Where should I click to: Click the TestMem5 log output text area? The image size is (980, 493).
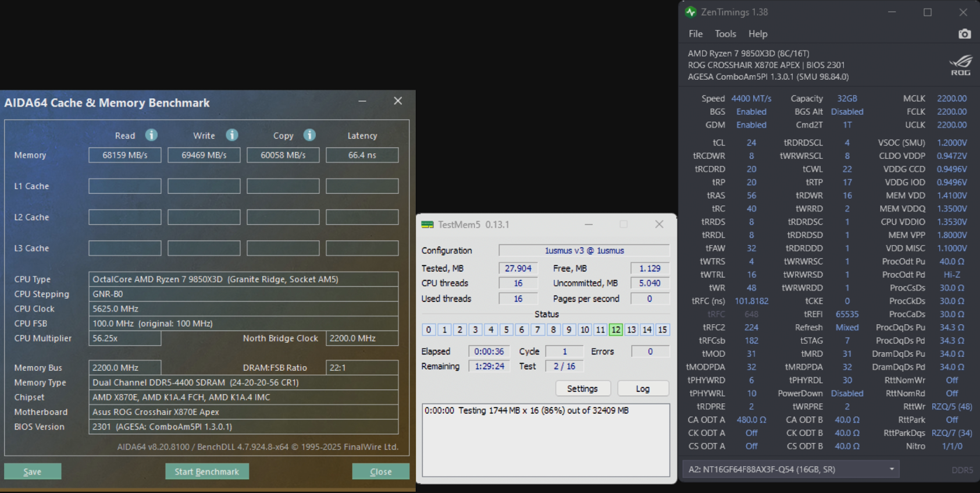click(546, 440)
